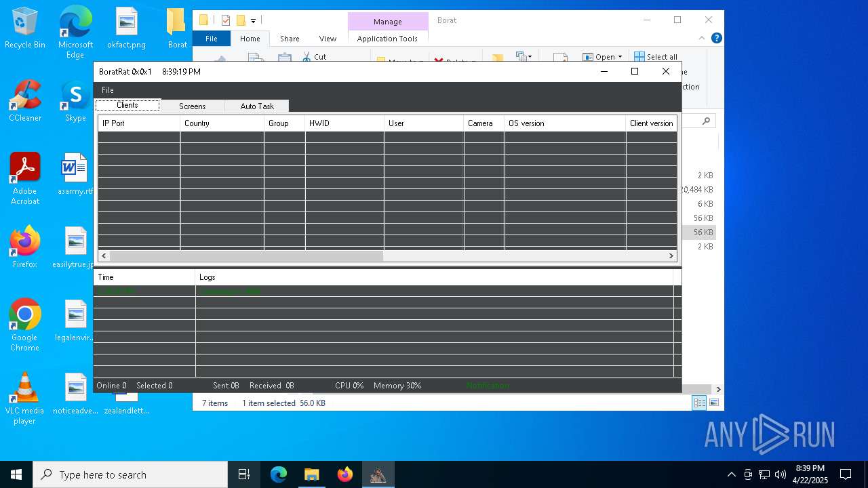Click the Received 0B status label
The width and height of the screenshot is (868, 488).
click(x=271, y=386)
